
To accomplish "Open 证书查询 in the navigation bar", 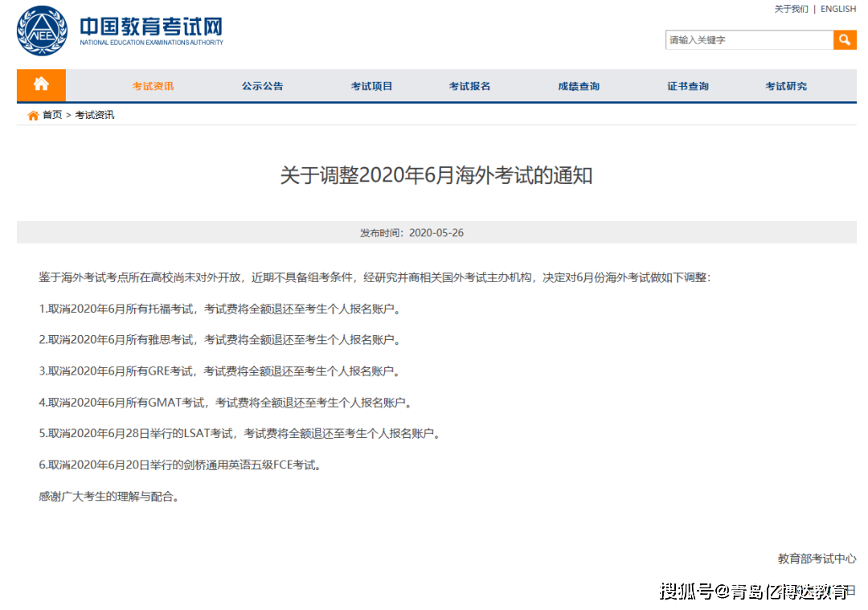I will point(687,85).
